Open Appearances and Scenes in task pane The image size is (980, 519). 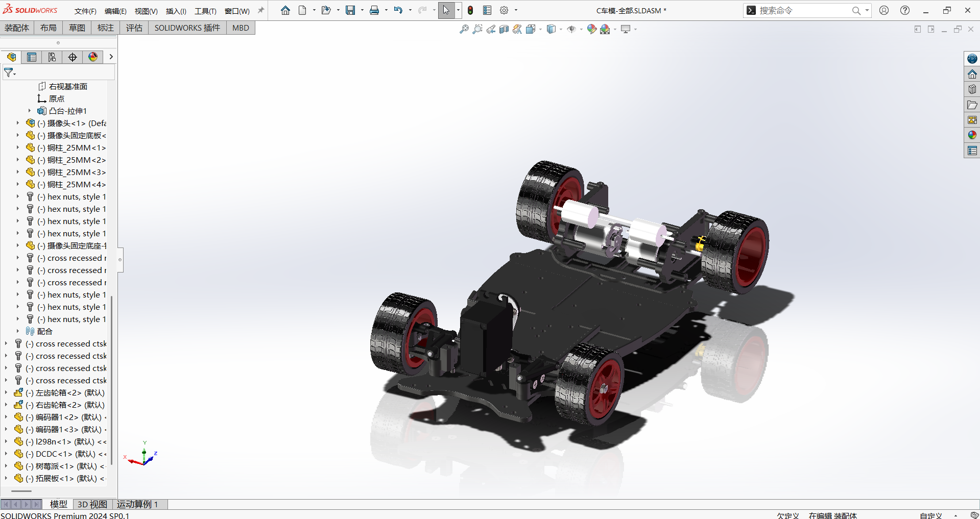click(x=972, y=135)
